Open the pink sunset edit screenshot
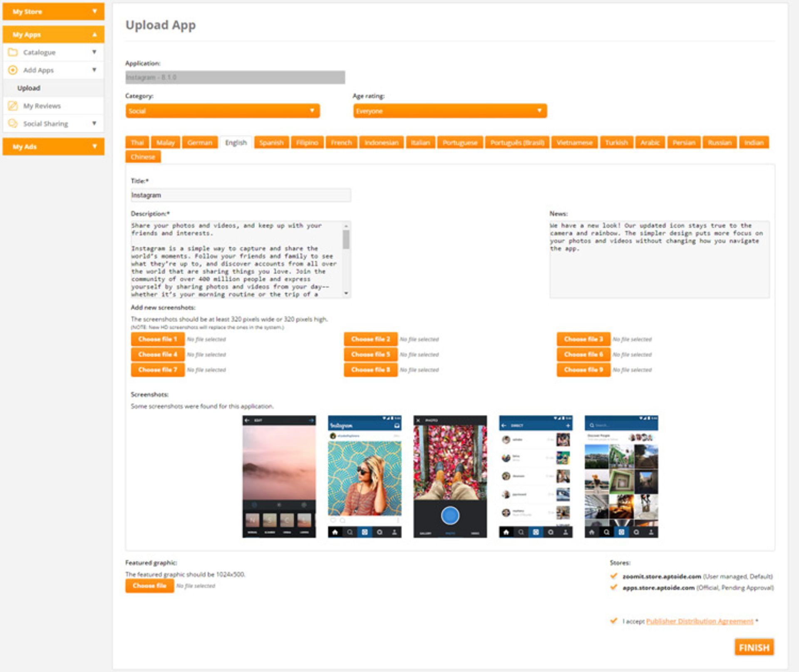The width and height of the screenshot is (799, 672). click(279, 476)
